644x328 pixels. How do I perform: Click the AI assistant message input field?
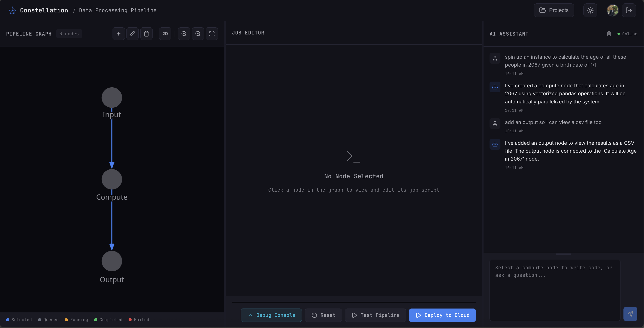(x=555, y=290)
